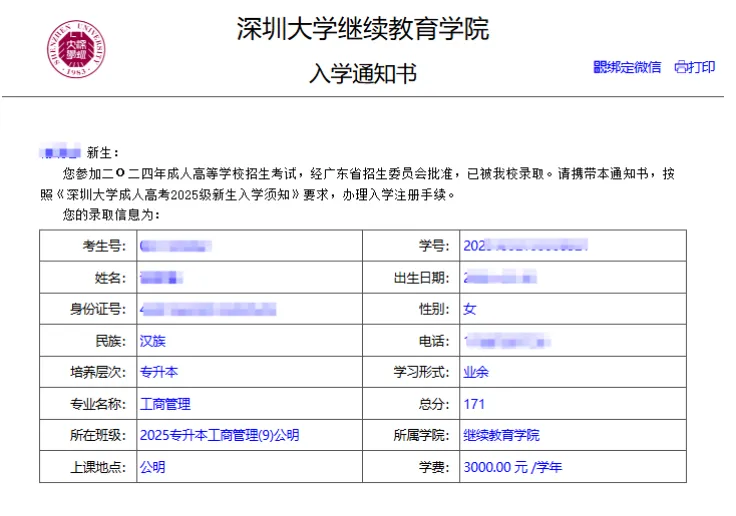
Task: Click the Shenzhen University logo
Action: pos(76,49)
